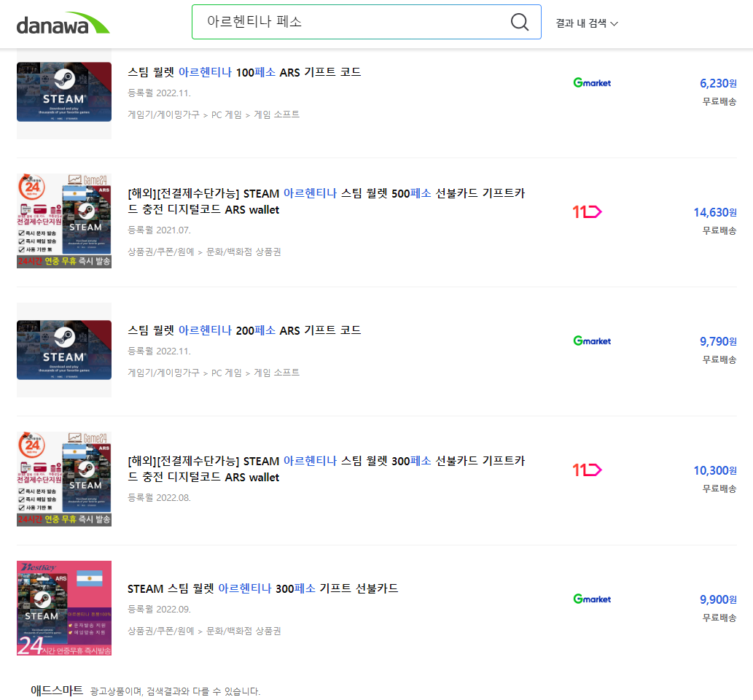The image size is (753, 700).
Task: Open the 문화/백화점 상품권 category for the 500페소 item
Action: [243, 252]
